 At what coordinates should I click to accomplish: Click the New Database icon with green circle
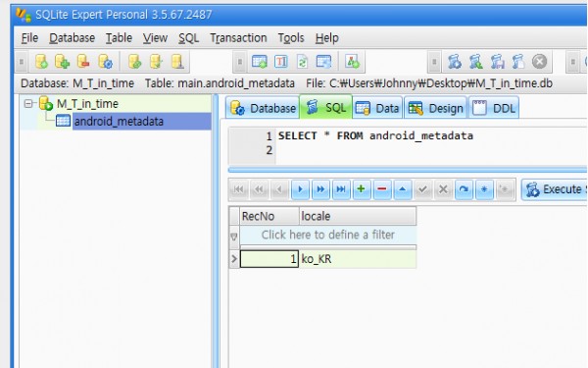click(x=41, y=62)
